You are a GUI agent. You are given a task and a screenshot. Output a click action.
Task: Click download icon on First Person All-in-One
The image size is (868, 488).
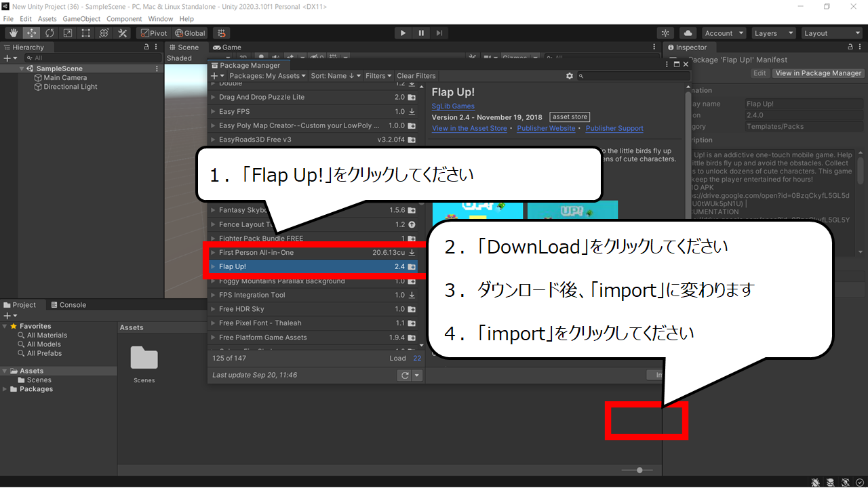click(x=412, y=252)
